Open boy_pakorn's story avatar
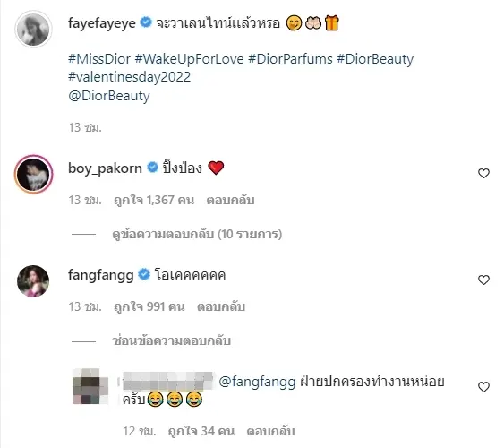 [33, 174]
